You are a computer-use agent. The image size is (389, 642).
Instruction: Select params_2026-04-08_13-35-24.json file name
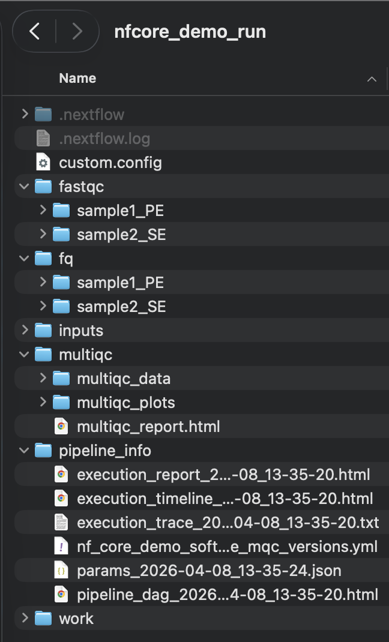point(209,571)
